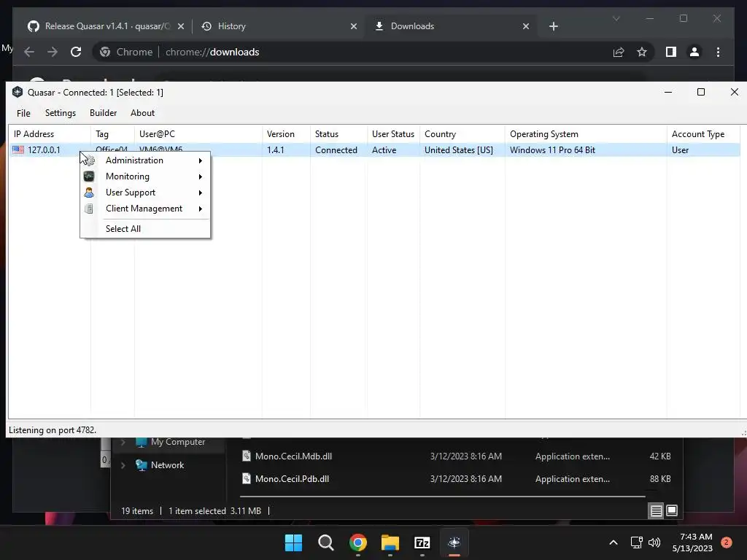The width and height of the screenshot is (747, 560).
Task: Expand the My Computer tree node
Action: click(123, 442)
